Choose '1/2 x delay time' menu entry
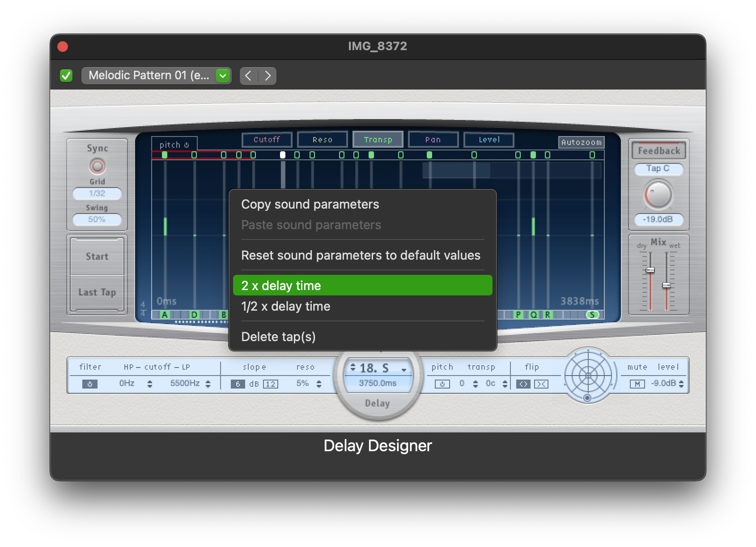The width and height of the screenshot is (756, 547). (x=362, y=306)
